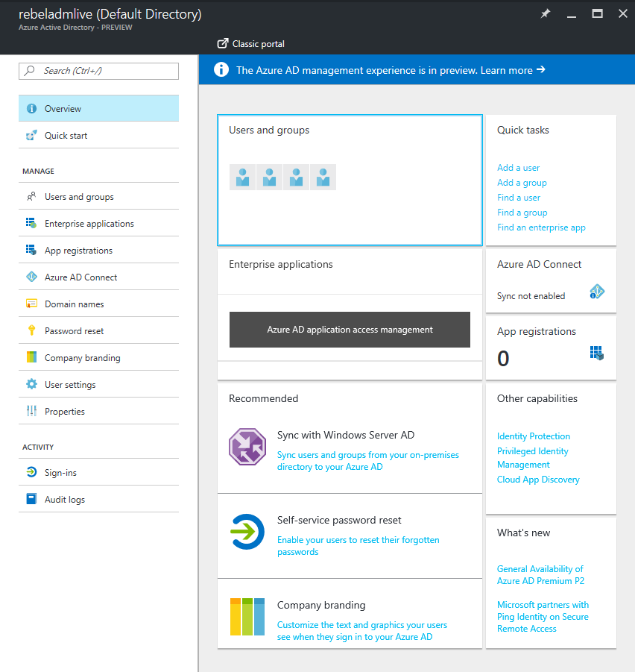The image size is (635, 672).
Task: Go to Users and groups in Manage section
Action: [98, 197]
